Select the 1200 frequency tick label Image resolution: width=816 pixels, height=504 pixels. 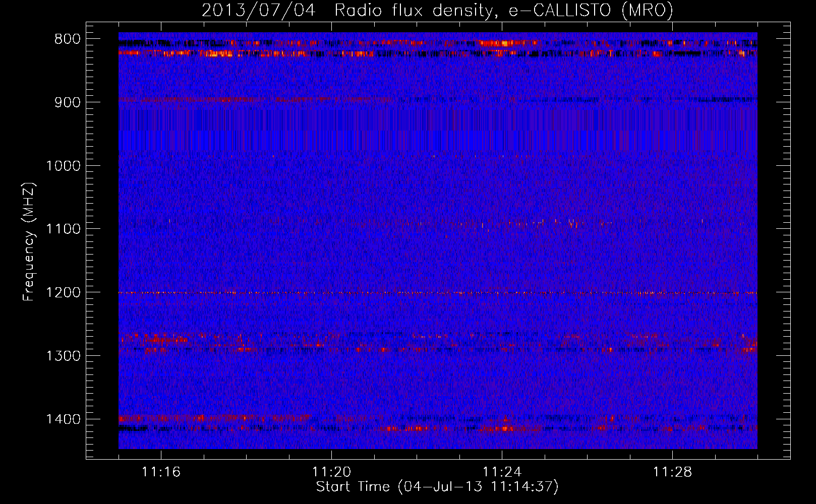tap(63, 293)
